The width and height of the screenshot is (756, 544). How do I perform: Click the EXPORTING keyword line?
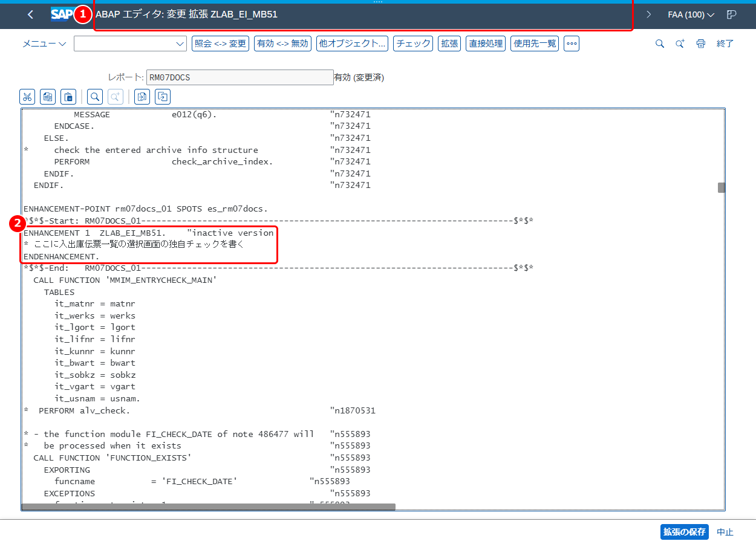(207, 470)
